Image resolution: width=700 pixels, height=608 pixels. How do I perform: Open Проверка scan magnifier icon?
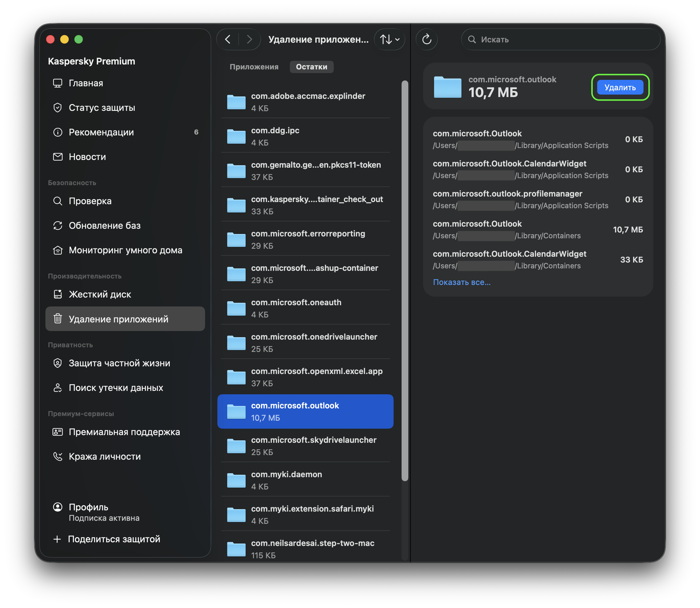click(x=58, y=201)
